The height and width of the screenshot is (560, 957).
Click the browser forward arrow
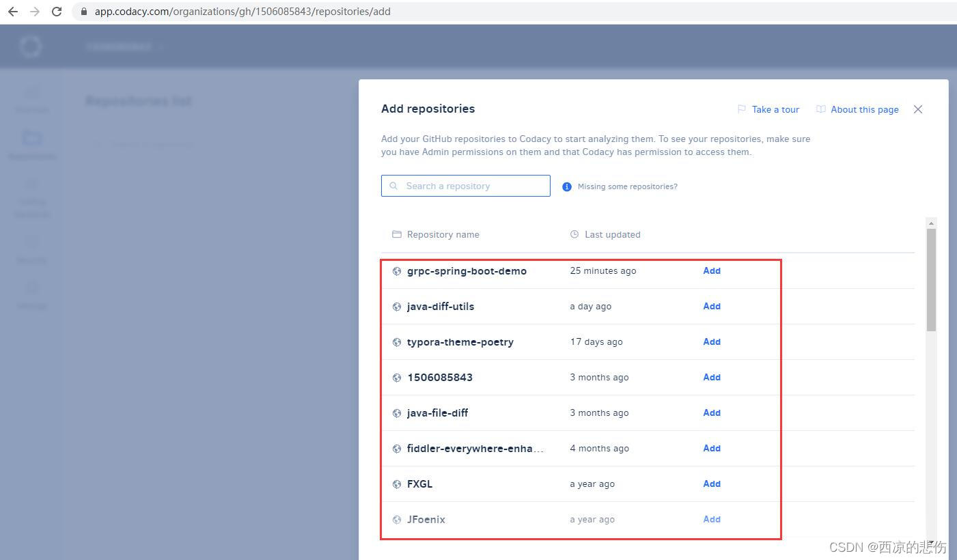pos(35,12)
